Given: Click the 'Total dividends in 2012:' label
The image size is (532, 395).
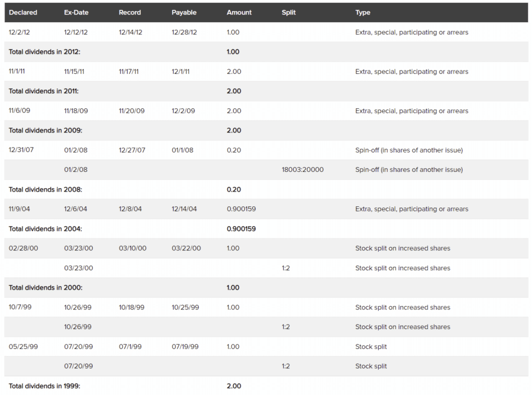Looking at the screenshot, I should [44, 52].
